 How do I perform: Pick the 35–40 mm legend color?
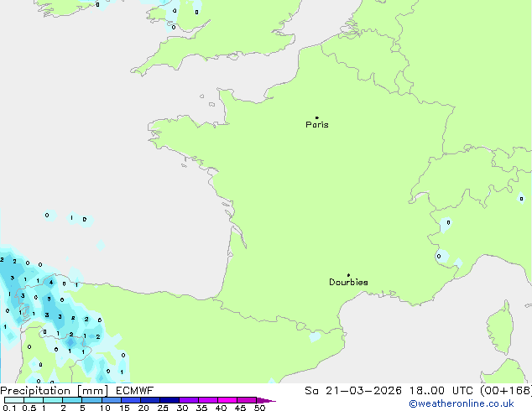208,400
